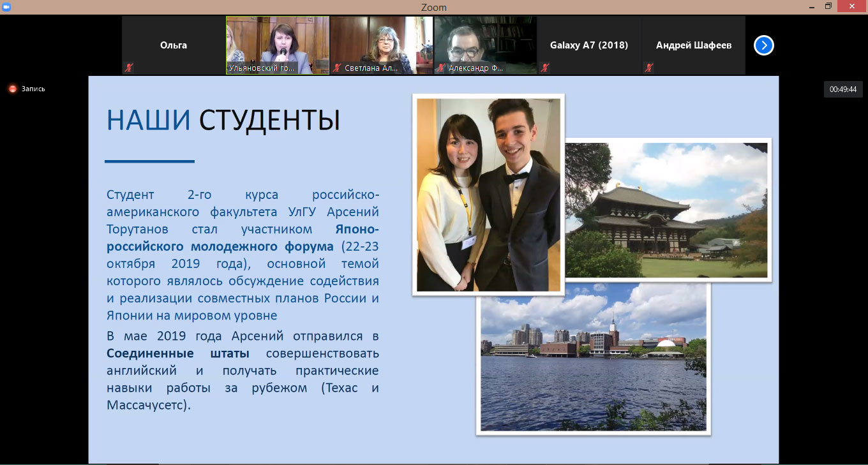Viewport: 868px width, 465px height.
Task: Click the Zoom window title text
Action: (x=434, y=7)
